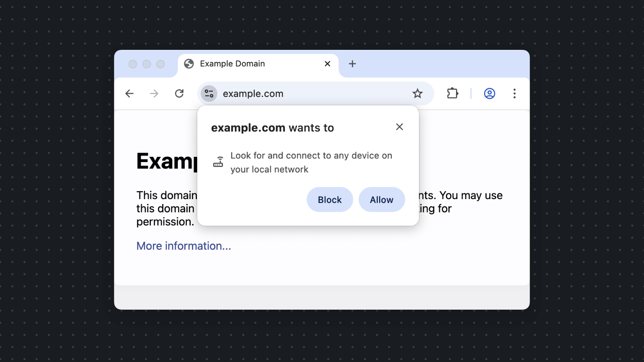Allow the local network permission request
644x362 pixels.
(x=381, y=200)
